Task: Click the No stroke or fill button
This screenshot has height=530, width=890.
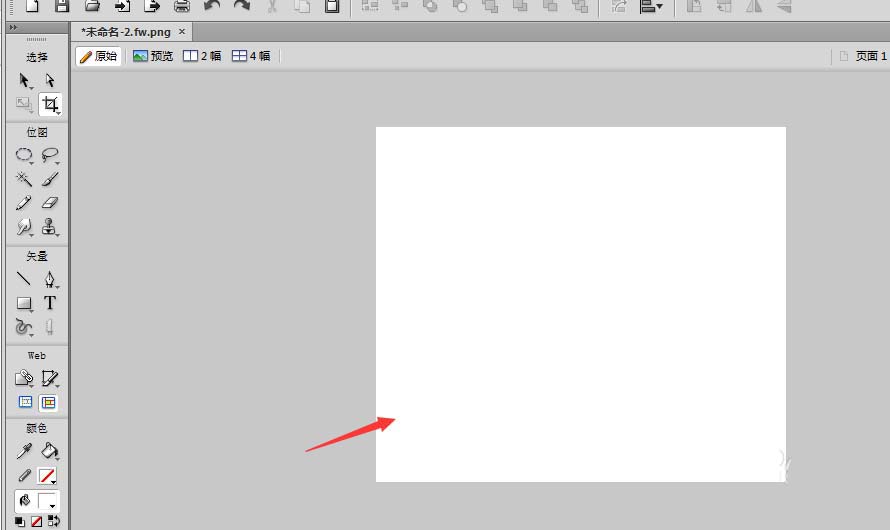Action: click(36, 521)
